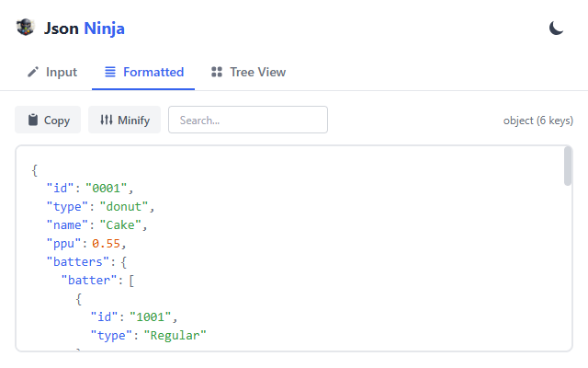Copy the formatted JSON
Viewport: 588px width, 368px height.
pyautogui.click(x=48, y=120)
